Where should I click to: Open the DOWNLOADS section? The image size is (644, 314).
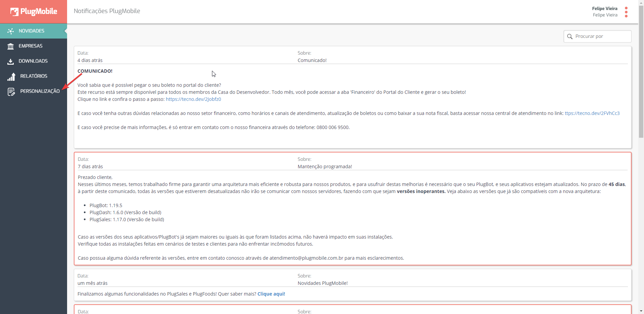(x=34, y=61)
